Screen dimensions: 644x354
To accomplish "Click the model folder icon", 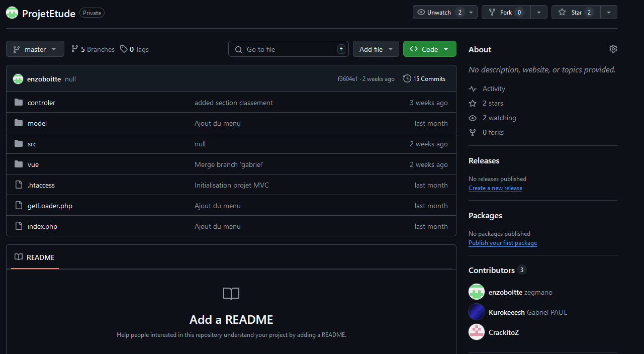I will point(19,123).
